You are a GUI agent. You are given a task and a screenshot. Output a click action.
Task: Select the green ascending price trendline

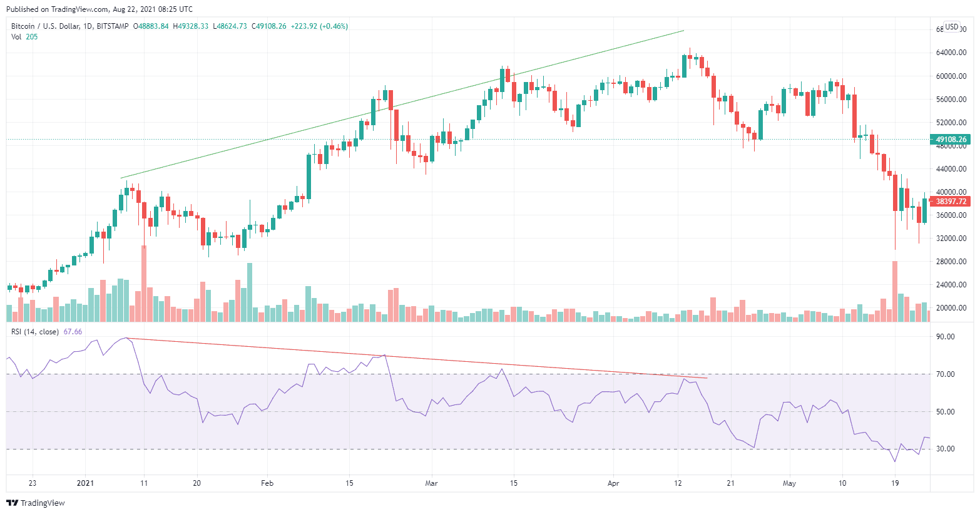tap(402, 105)
